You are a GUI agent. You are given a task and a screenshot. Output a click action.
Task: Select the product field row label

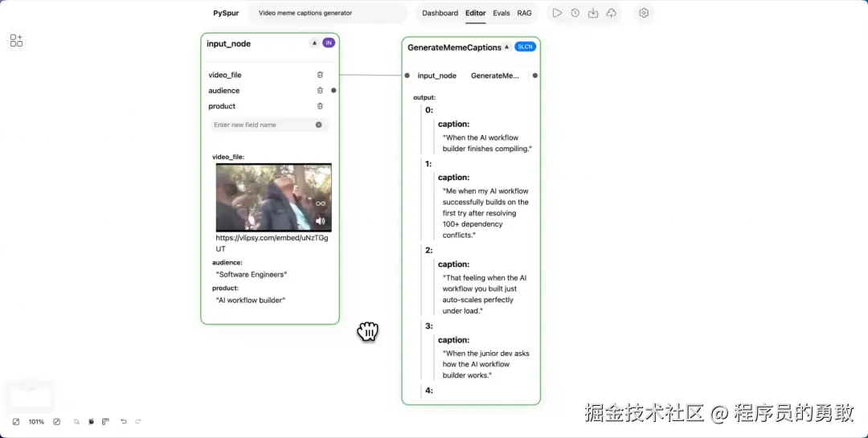[222, 106]
